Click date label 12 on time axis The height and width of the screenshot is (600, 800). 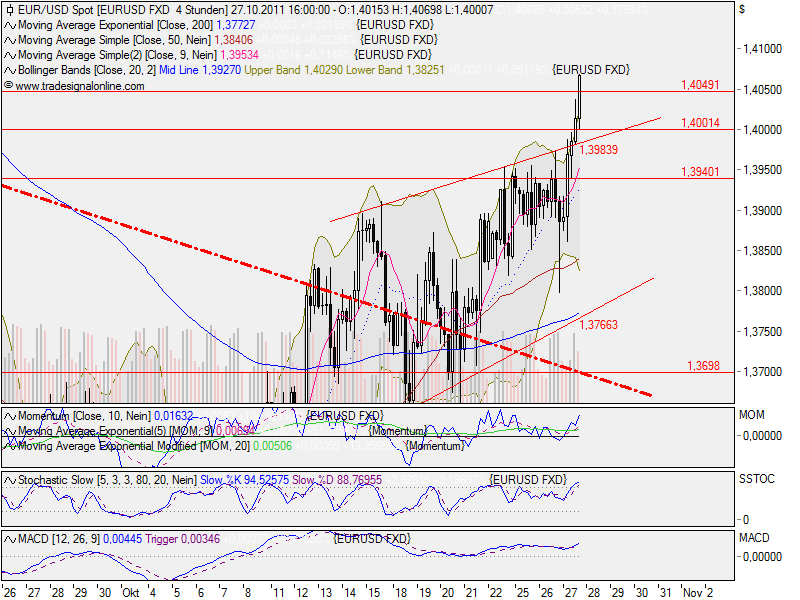point(302,593)
